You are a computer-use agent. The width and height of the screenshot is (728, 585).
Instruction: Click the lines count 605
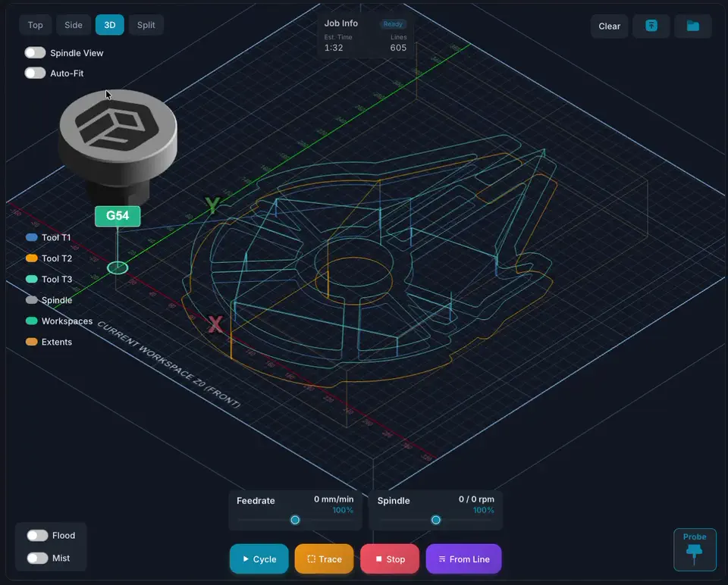(x=398, y=48)
